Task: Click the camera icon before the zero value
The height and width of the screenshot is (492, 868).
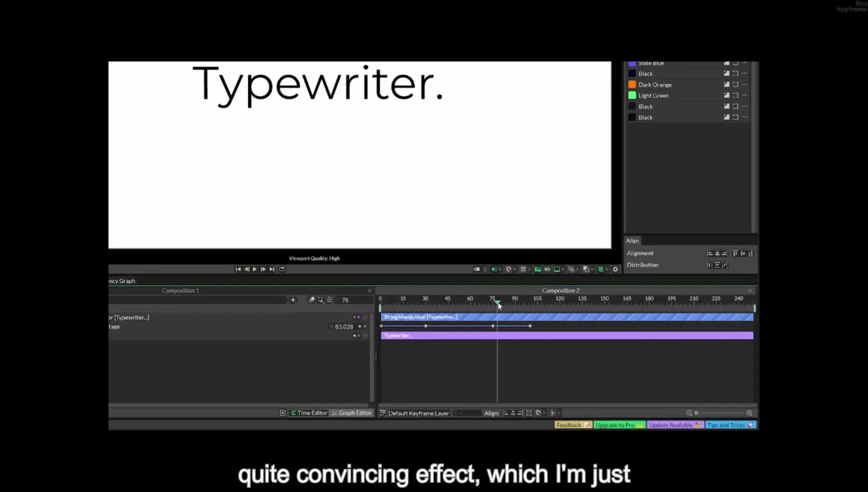Action: click(x=476, y=269)
